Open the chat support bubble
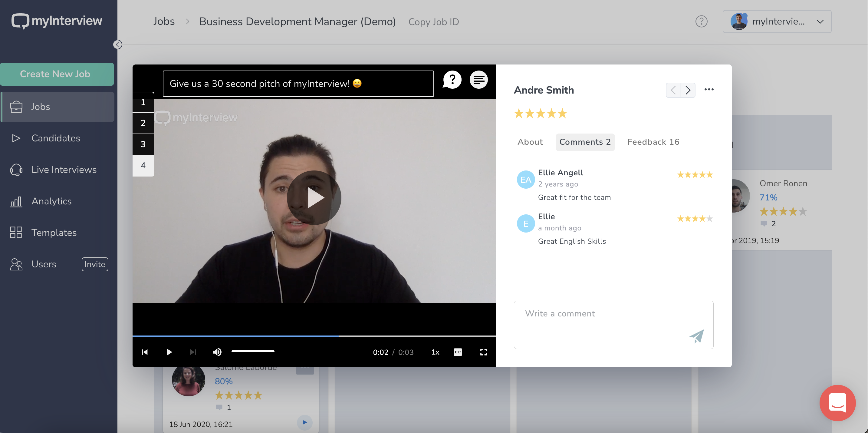This screenshot has height=433, width=868. (x=837, y=403)
